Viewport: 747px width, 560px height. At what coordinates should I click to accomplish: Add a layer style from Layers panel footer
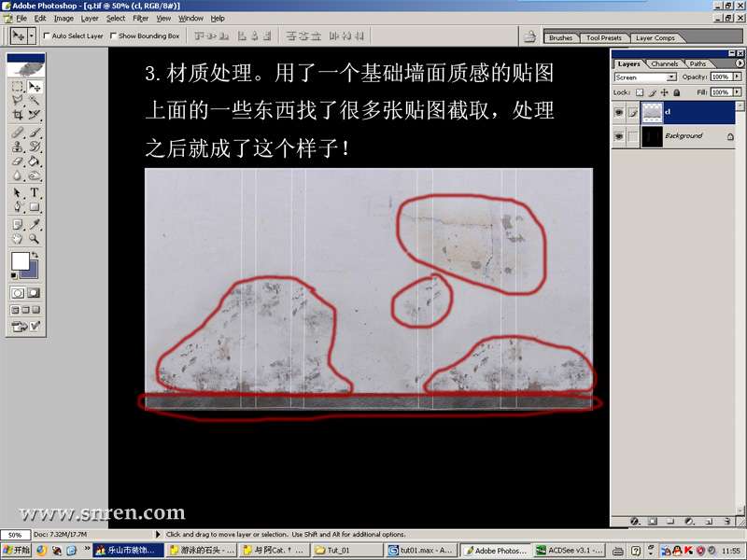pyautogui.click(x=635, y=521)
